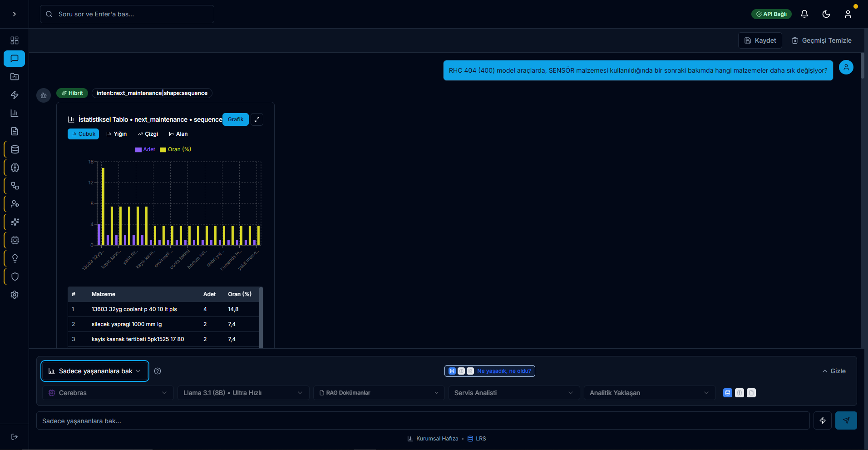Image resolution: width=868 pixels, height=450 pixels.
Task: Click the notifications bell icon
Action: [804, 14]
